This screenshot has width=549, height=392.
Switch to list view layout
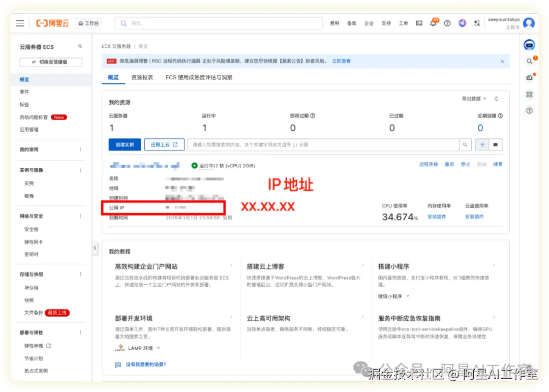pos(482,145)
